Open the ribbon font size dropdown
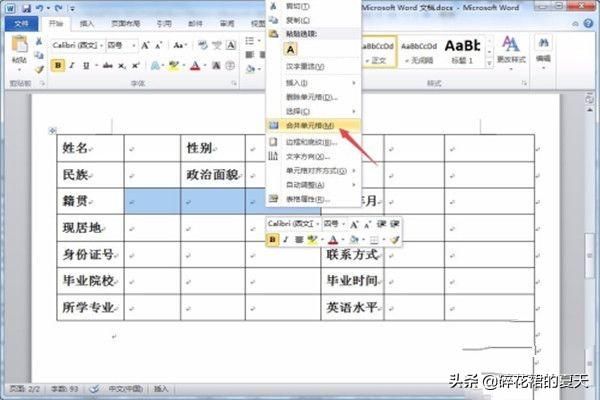 pos(134,46)
